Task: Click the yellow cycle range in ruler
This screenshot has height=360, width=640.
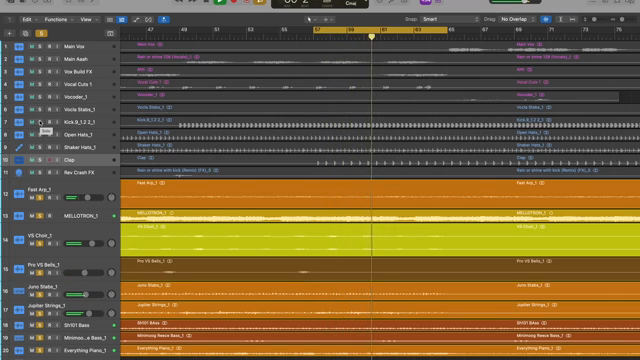Action: (x=380, y=30)
